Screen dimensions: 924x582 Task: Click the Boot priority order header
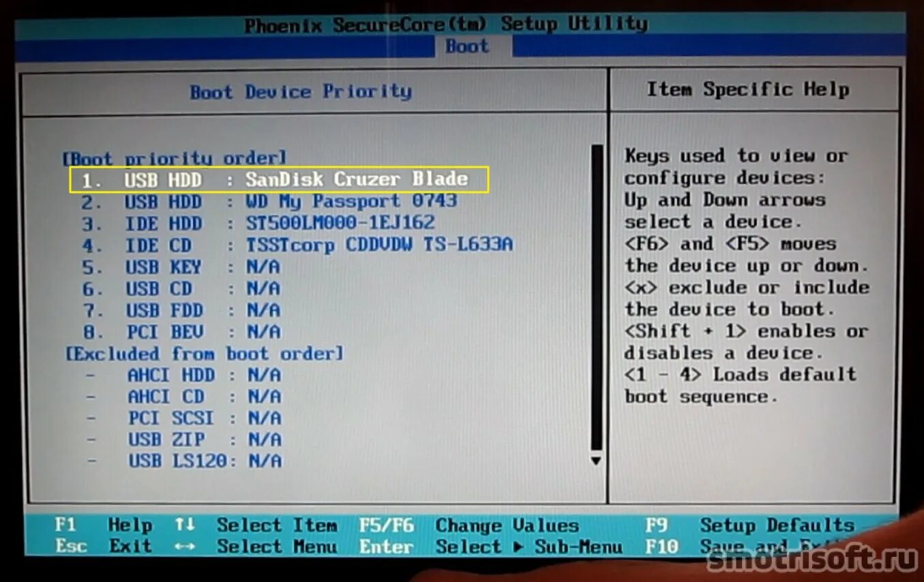click(x=175, y=158)
